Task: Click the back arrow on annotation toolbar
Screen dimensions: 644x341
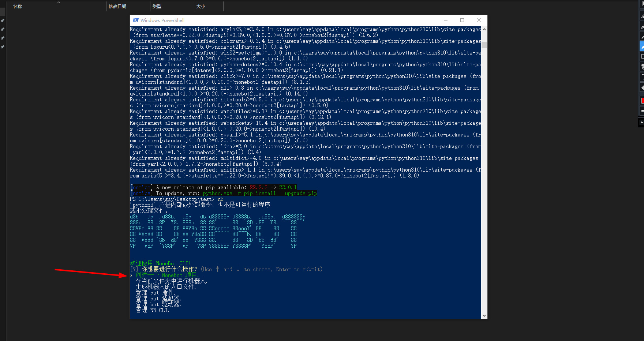Action: pyautogui.click(x=642, y=123)
